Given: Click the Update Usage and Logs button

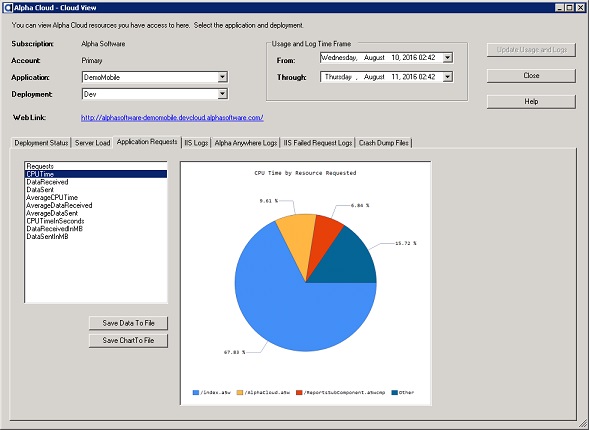Looking at the screenshot, I should pos(531,50).
